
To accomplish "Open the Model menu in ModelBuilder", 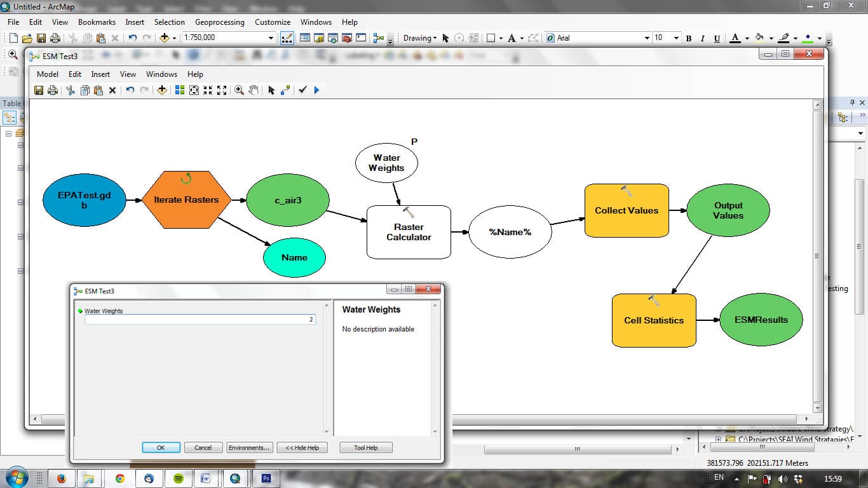I will (48, 74).
